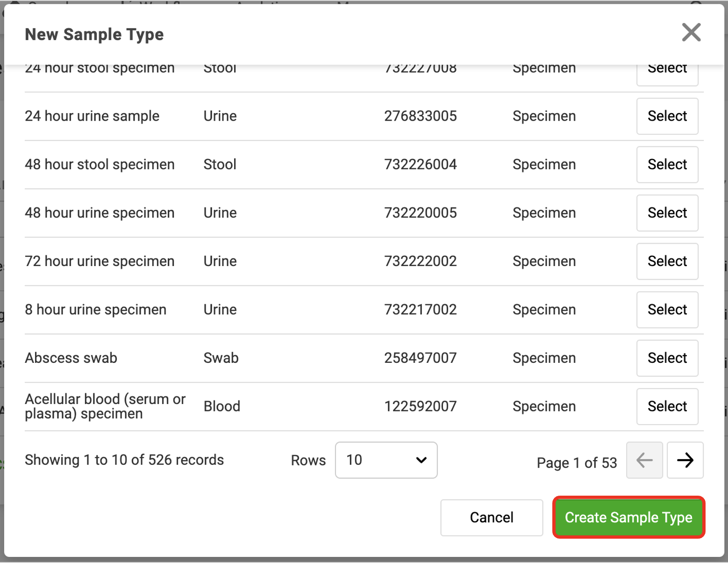Click SNOMED code 276833005
The height and width of the screenshot is (563, 728).
click(421, 116)
